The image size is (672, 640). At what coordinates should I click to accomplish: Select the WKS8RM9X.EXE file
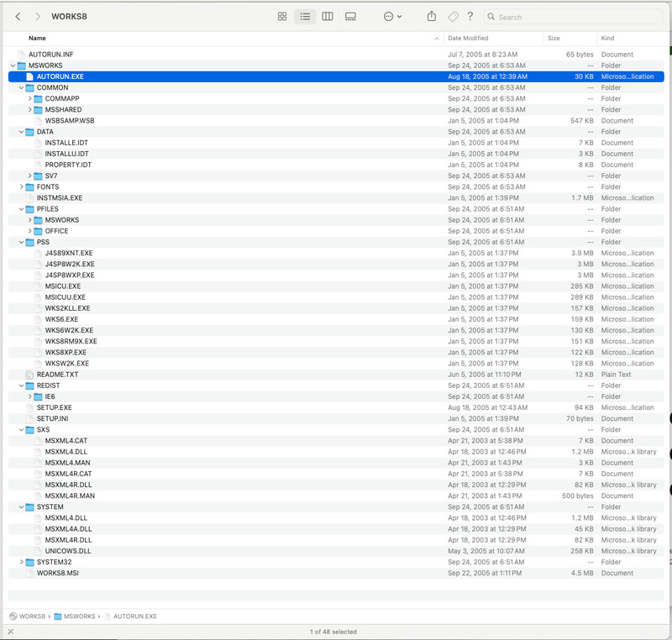pyautogui.click(x=336, y=342)
